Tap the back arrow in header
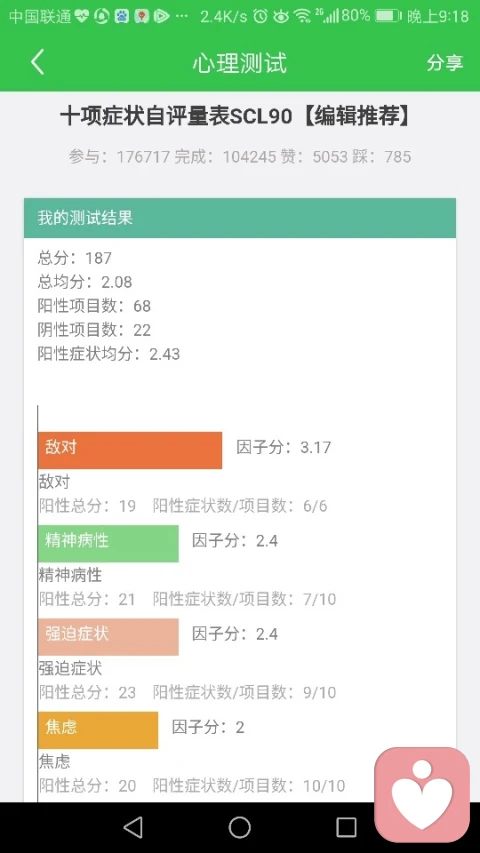This screenshot has width=480, height=853. (x=37, y=63)
